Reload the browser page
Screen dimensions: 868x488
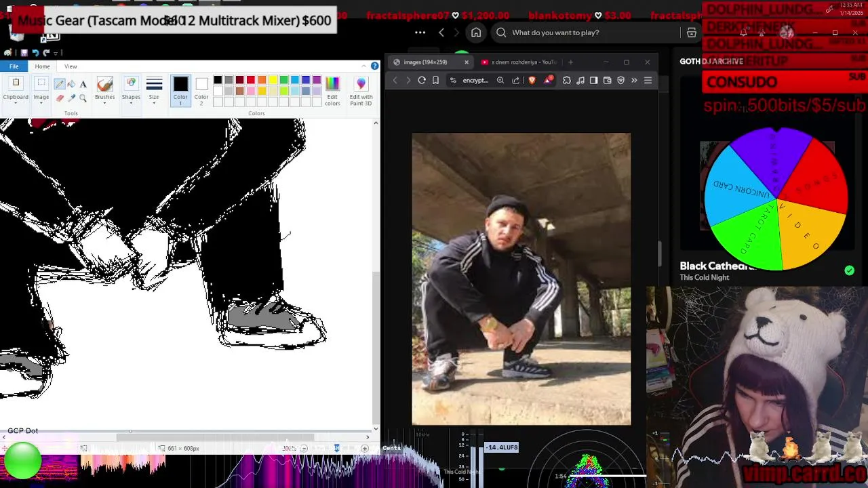pos(422,80)
